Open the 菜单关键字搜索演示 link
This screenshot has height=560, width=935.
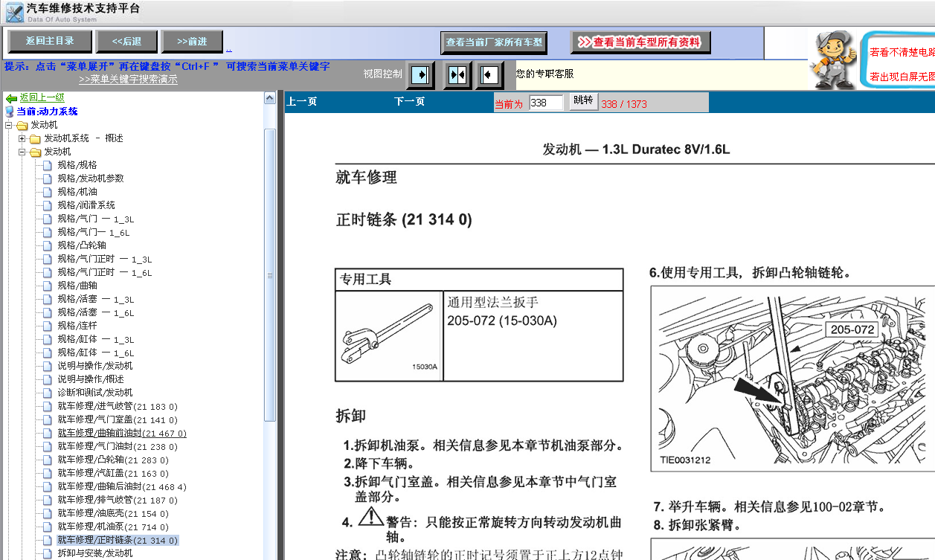point(128,80)
